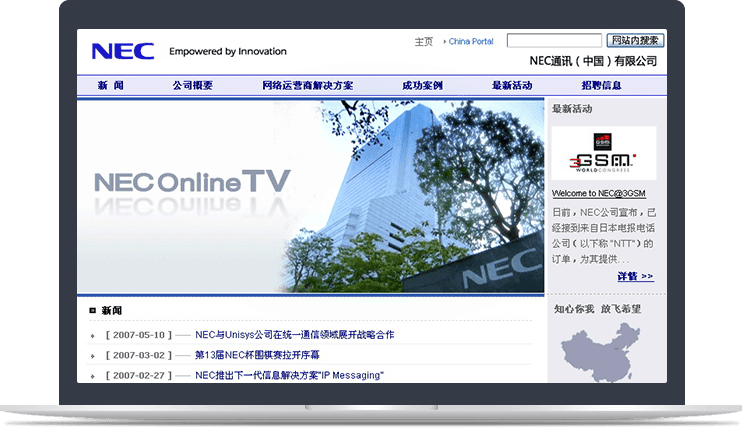Image resolution: width=742 pixels, height=429 pixels.
Task: Open the NEC与Unisys公司 news headline
Action: (294, 335)
